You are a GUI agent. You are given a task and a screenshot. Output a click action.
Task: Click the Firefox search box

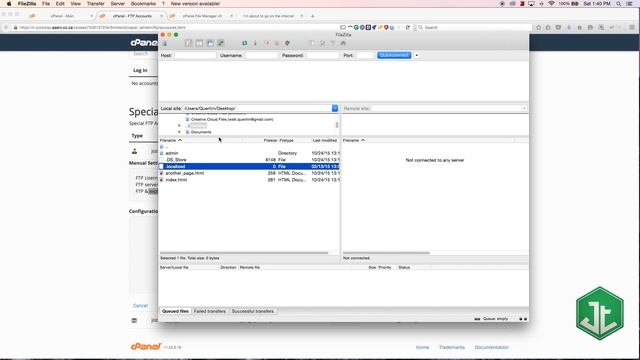(x=474, y=27)
